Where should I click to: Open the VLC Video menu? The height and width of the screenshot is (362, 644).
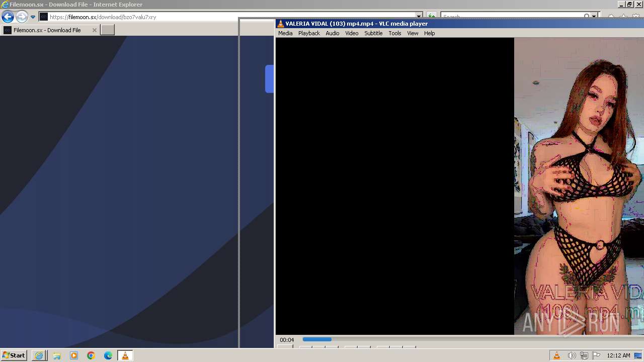click(352, 33)
